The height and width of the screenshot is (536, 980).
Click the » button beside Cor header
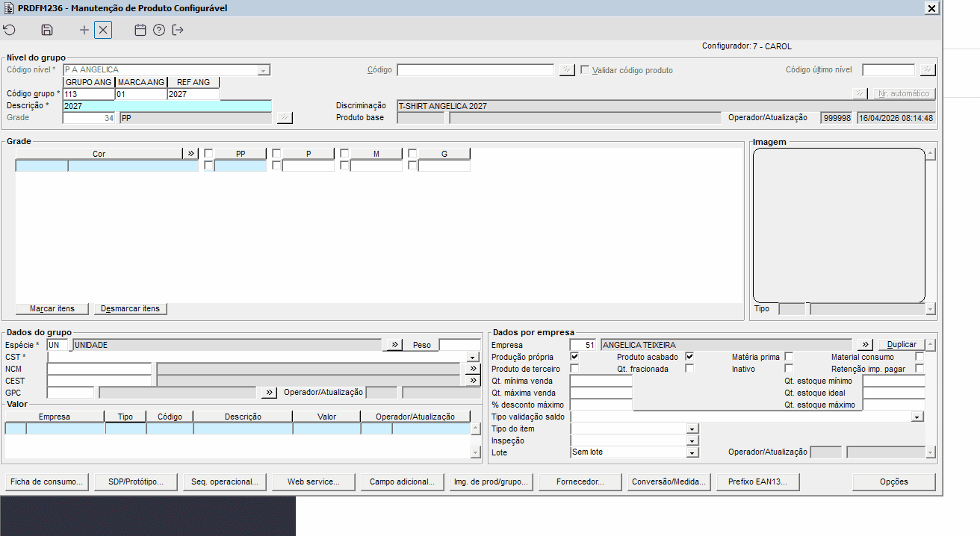pos(191,154)
